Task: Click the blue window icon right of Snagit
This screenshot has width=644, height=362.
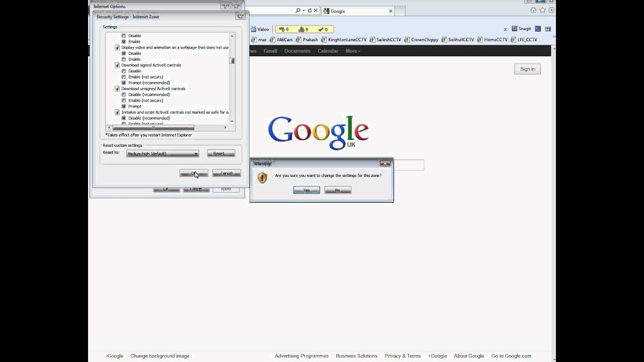Action: coord(538,29)
